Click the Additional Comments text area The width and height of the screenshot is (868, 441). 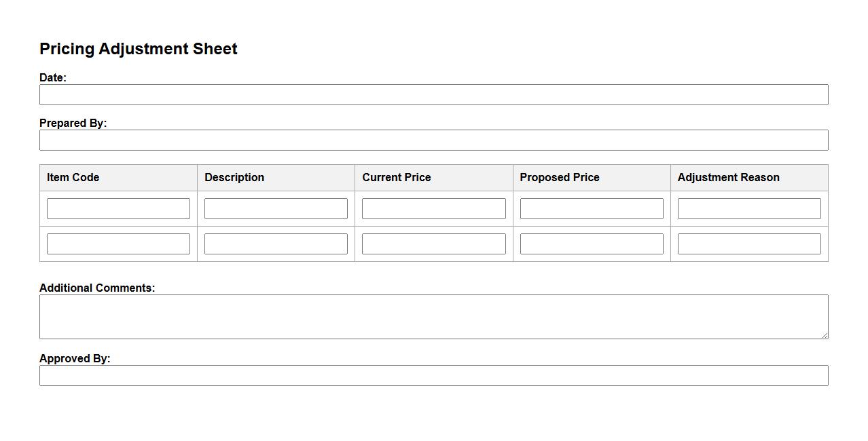pos(433,317)
